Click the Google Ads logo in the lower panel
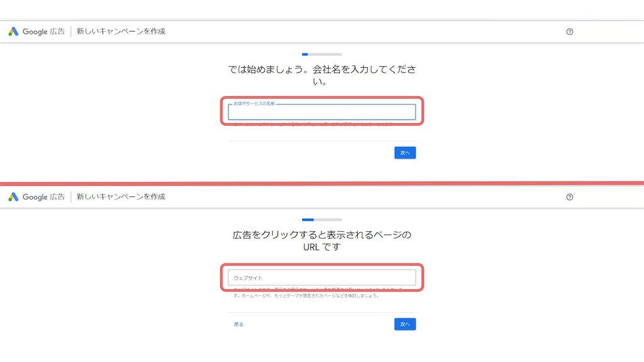 (14, 197)
